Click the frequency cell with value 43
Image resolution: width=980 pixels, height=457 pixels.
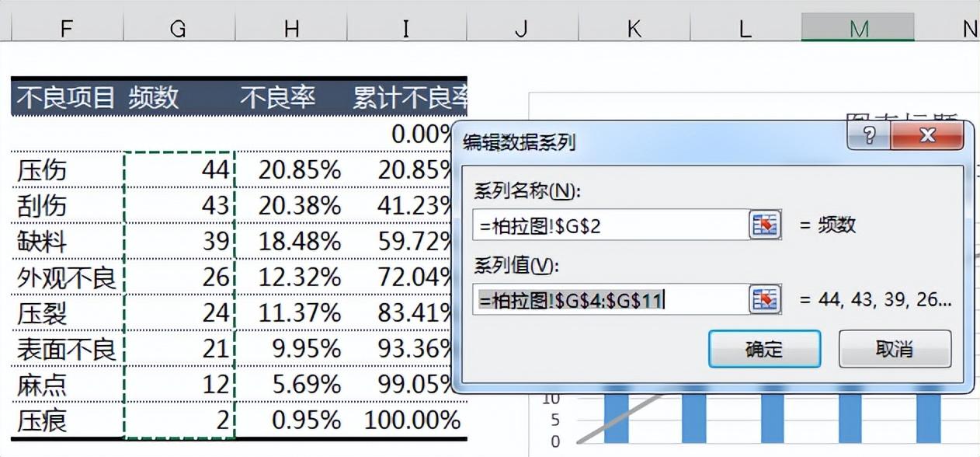click(x=179, y=205)
